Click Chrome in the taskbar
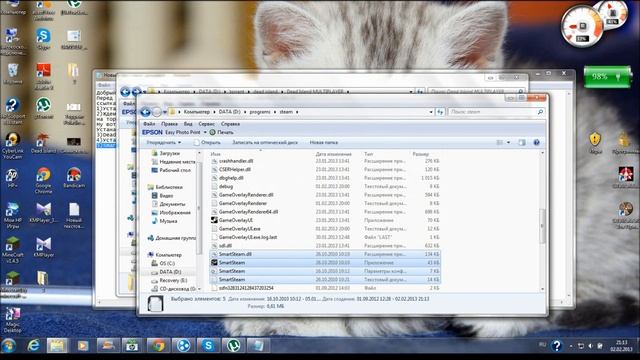Viewport: 640px width, 360px height. tap(158, 346)
